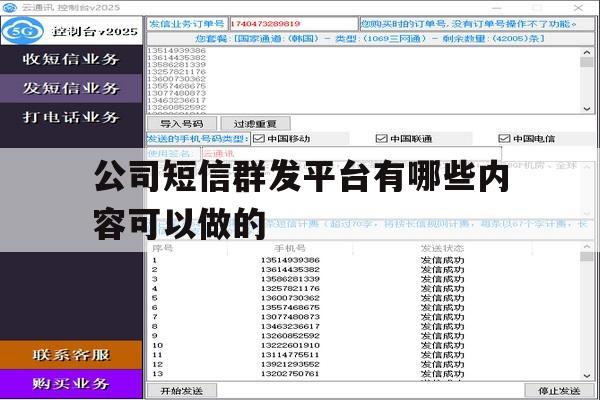This screenshot has width=600, height=400.
Task: Click number list scroll up arrow
Action: point(587,52)
